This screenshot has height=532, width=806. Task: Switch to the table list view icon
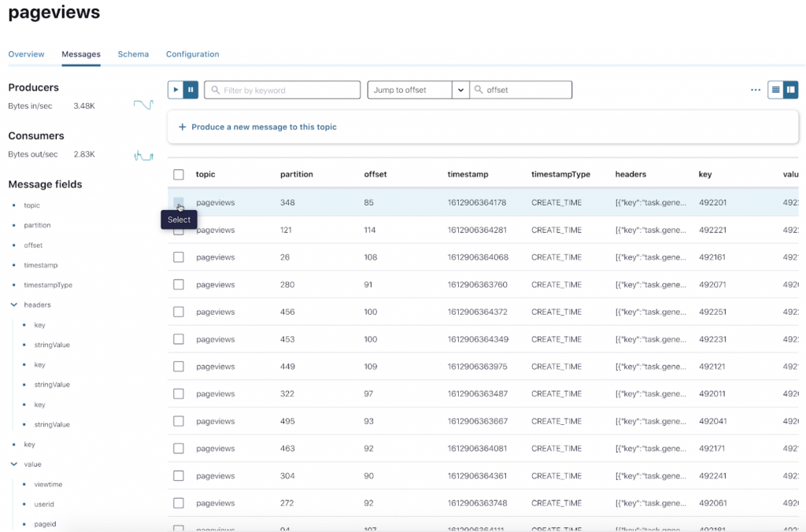(x=776, y=90)
